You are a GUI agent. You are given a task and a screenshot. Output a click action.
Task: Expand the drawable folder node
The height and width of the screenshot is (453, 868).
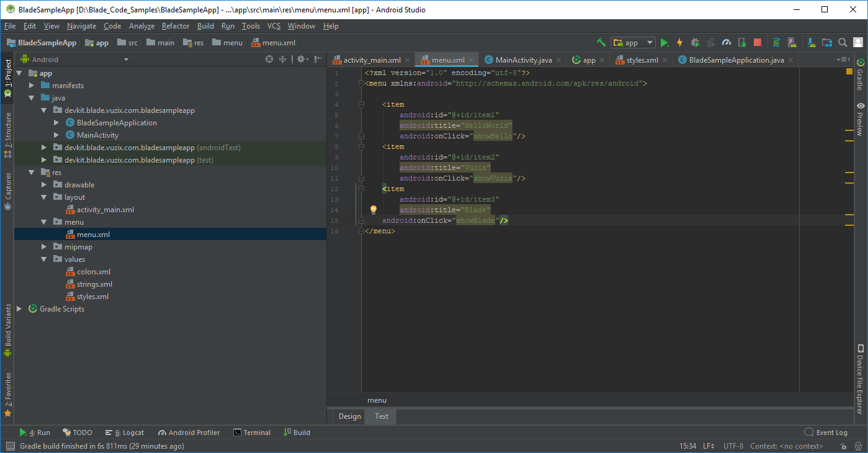44,185
